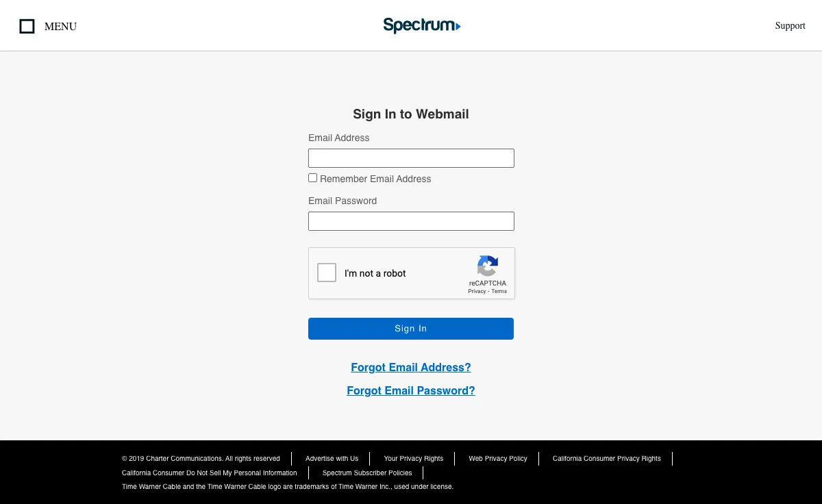Click the Spectrum logo
The image size is (822, 504).
(x=422, y=26)
